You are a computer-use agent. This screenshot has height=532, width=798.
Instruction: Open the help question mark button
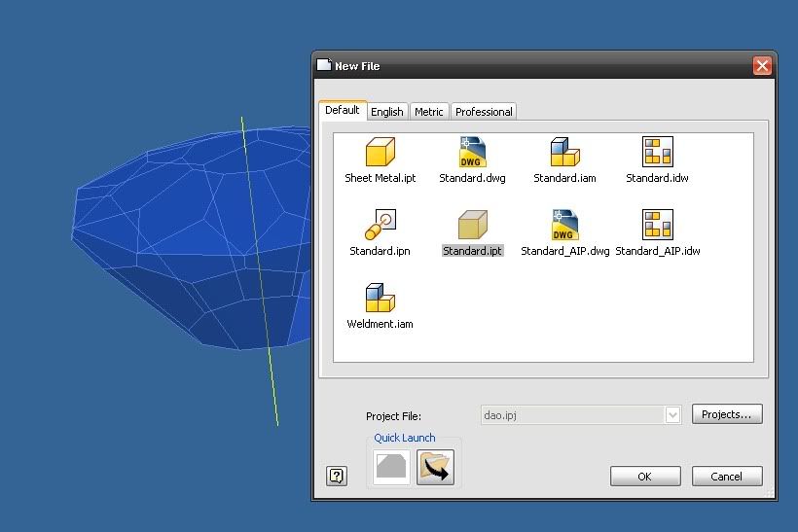[337, 476]
